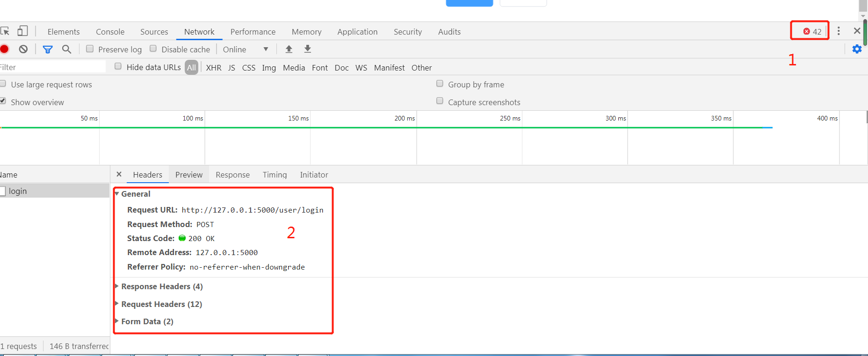Activate the inspect element picker icon
This screenshot has width=868, height=356.
click(5, 31)
